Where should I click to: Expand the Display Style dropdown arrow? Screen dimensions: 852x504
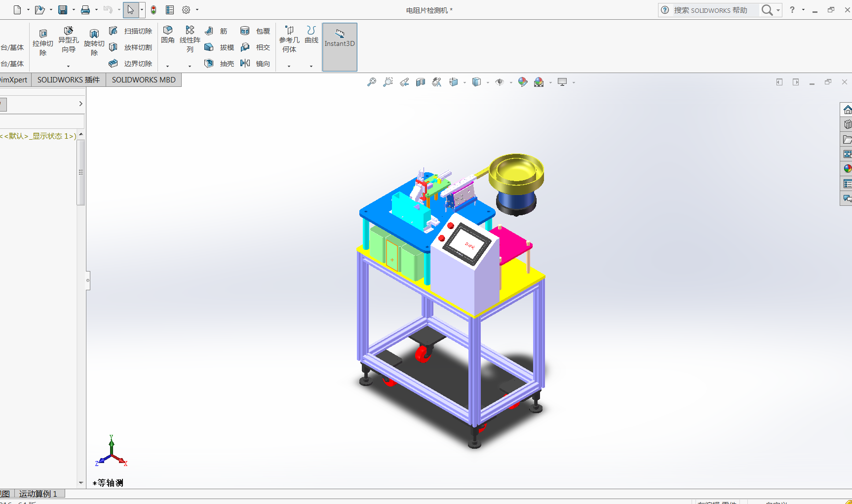tap(488, 82)
